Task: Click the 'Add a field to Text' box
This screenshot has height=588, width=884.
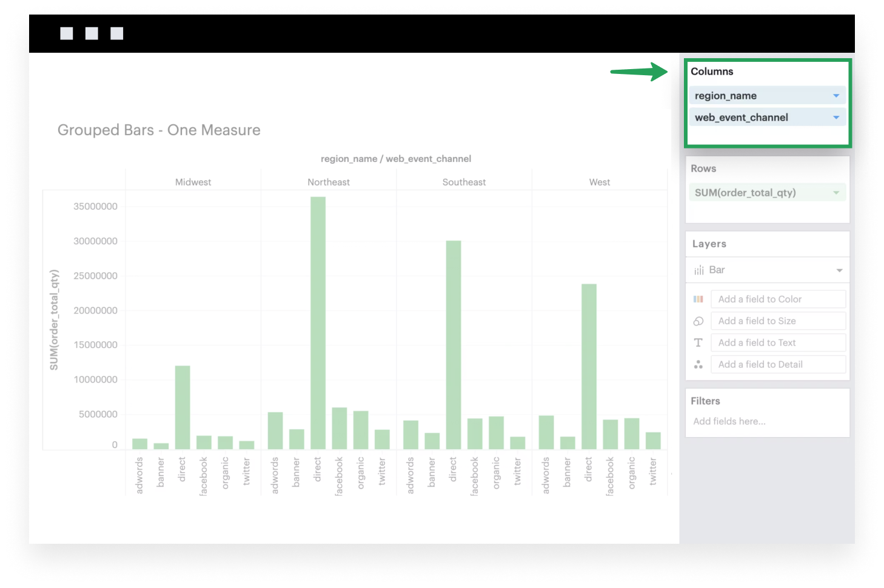Action: pos(778,342)
